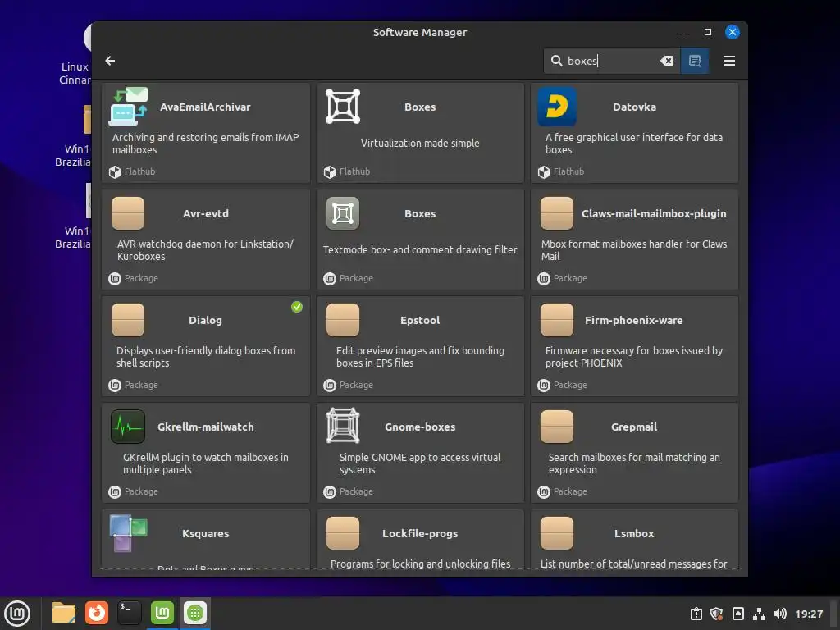Click the Gkrellm-mailwatch title

point(206,427)
